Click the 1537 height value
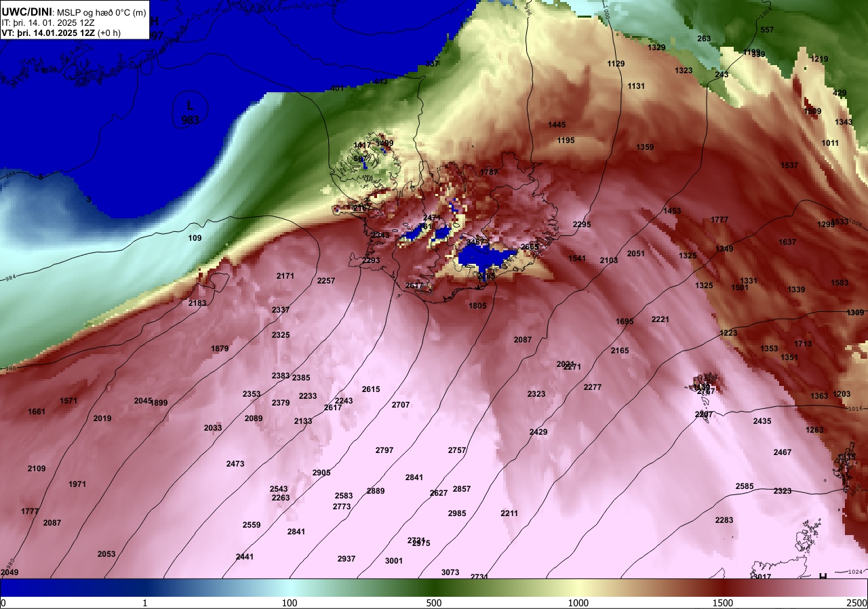The image size is (868, 609). click(x=789, y=165)
